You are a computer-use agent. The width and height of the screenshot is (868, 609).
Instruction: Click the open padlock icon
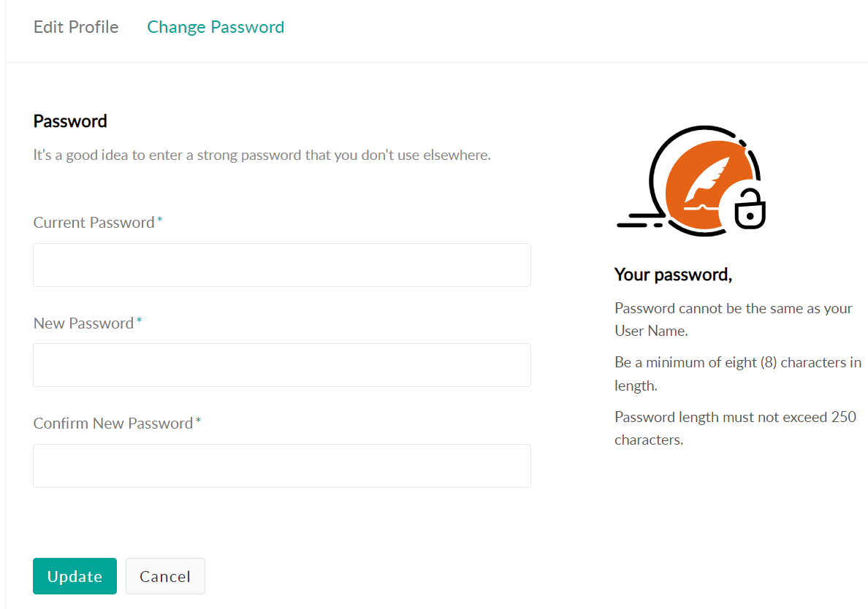[x=749, y=210]
